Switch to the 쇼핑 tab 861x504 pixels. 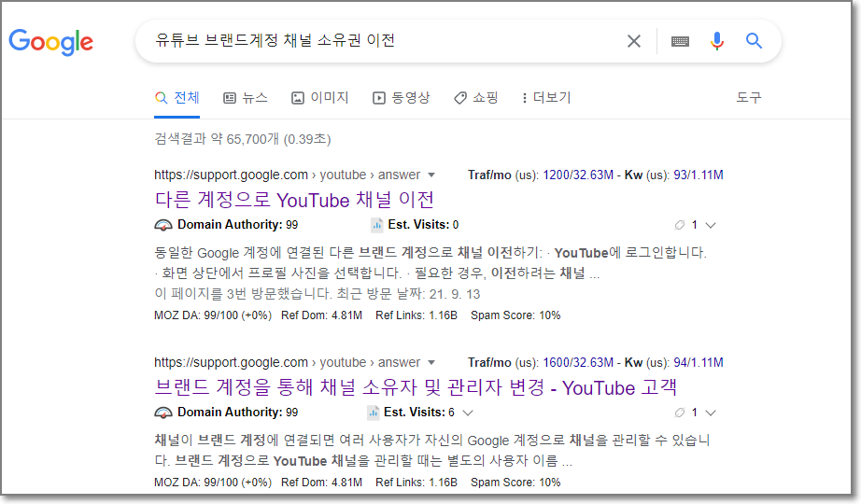(476, 98)
